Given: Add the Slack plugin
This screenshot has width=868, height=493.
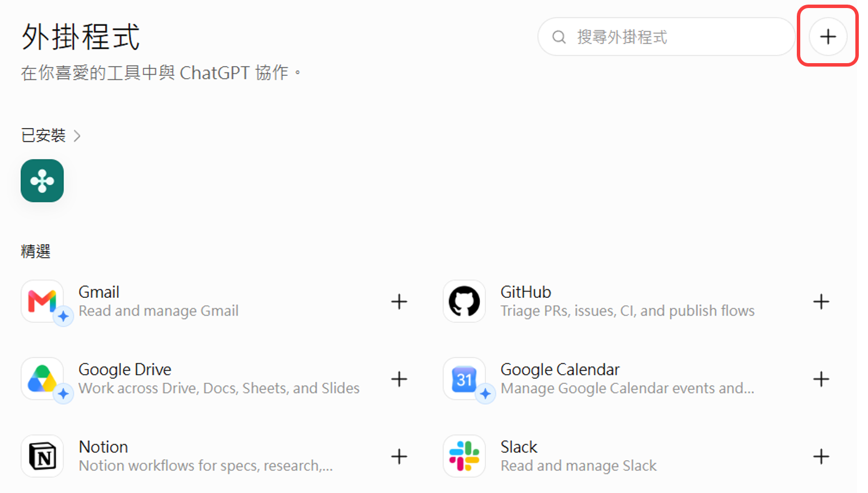Looking at the screenshot, I should click(x=821, y=456).
